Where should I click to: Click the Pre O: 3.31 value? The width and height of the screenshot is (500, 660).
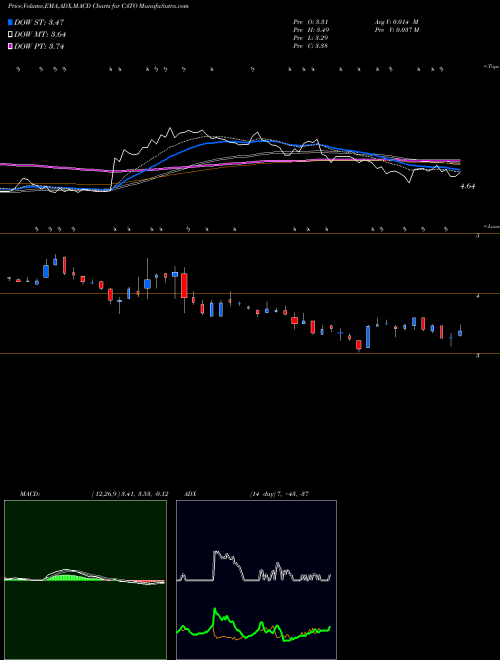tap(311, 22)
